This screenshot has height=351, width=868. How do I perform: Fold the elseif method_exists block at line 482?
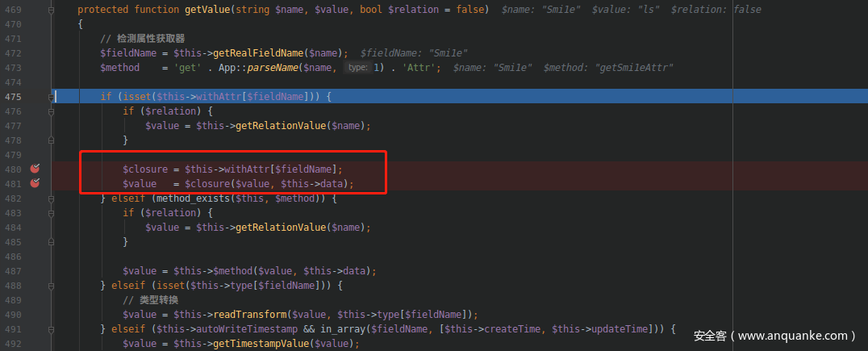tap(52, 198)
